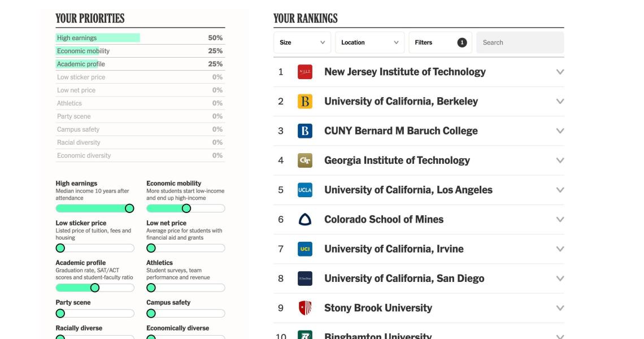Viewport: 644px width, 339px height.
Task: Open University of California, Los Angeles entry
Action: (408, 190)
